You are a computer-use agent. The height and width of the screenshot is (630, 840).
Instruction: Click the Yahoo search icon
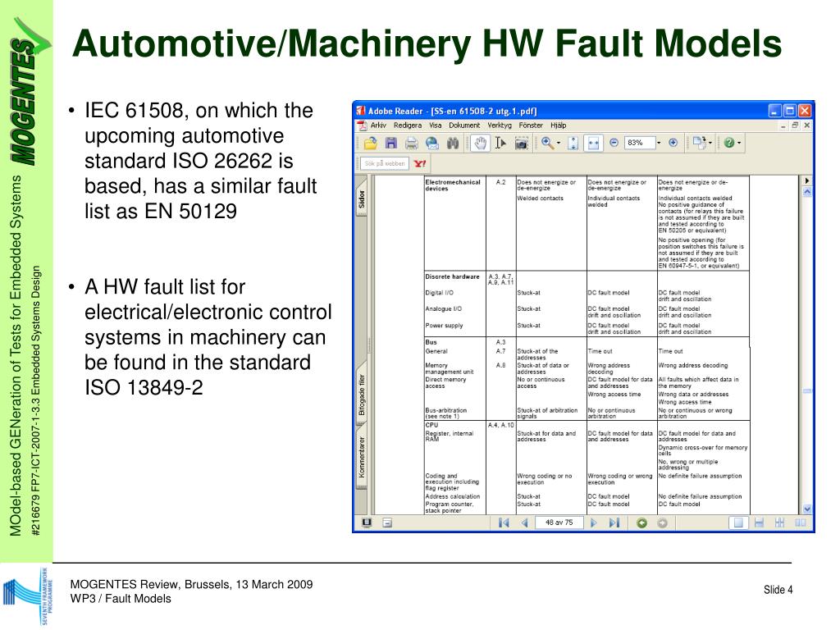click(420, 163)
